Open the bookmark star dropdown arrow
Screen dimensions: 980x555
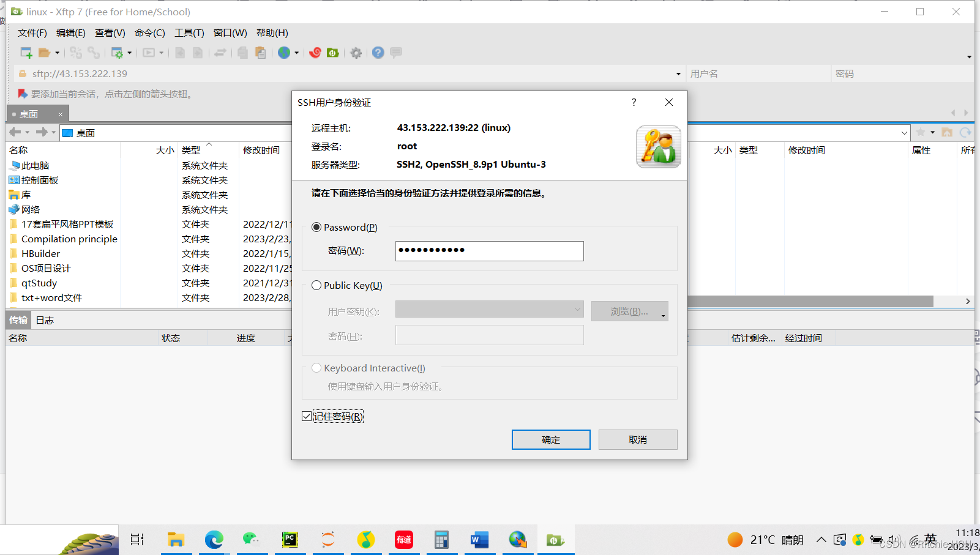coord(932,132)
